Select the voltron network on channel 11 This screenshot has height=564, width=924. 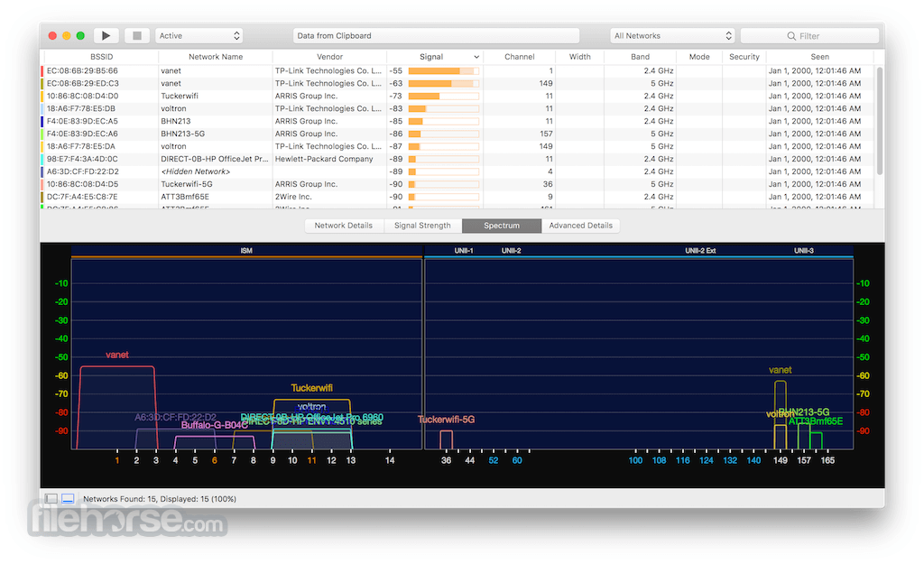[x=457, y=108]
